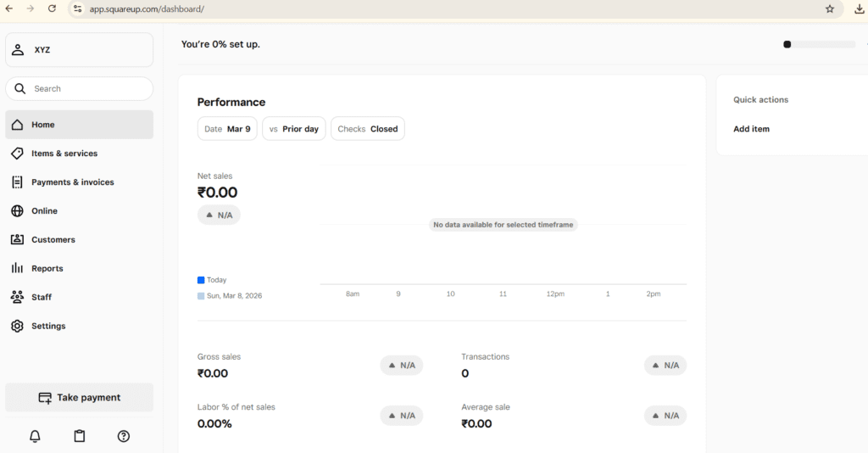The image size is (868, 453).
Task: Open the Checks Closed filter
Action: [x=367, y=129]
